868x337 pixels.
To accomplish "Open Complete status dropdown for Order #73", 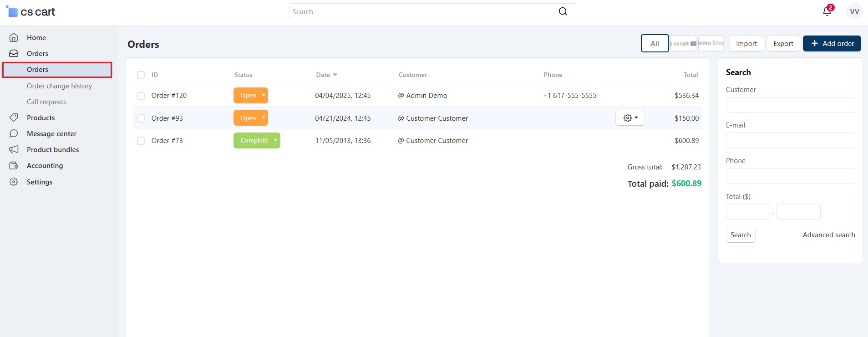I will (x=257, y=140).
